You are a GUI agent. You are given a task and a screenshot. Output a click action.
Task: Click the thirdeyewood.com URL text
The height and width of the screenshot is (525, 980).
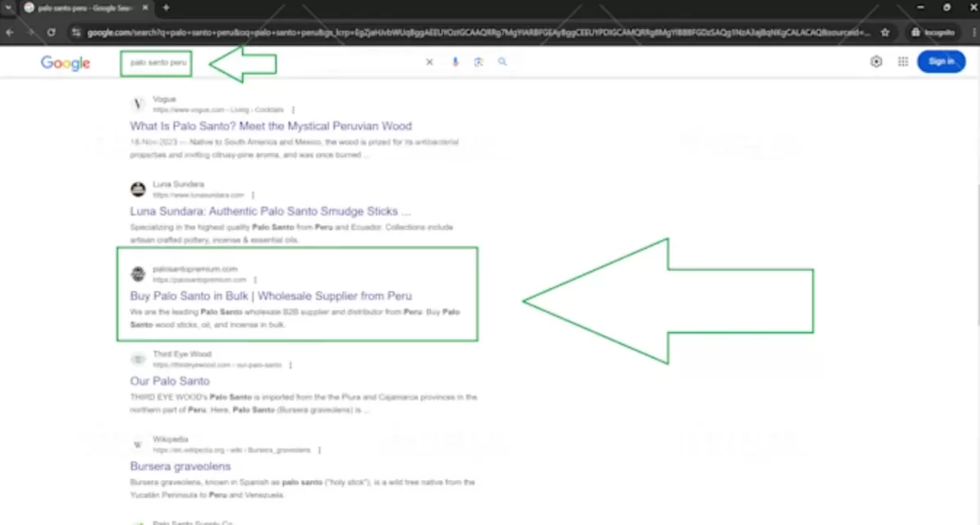pos(217,365)
